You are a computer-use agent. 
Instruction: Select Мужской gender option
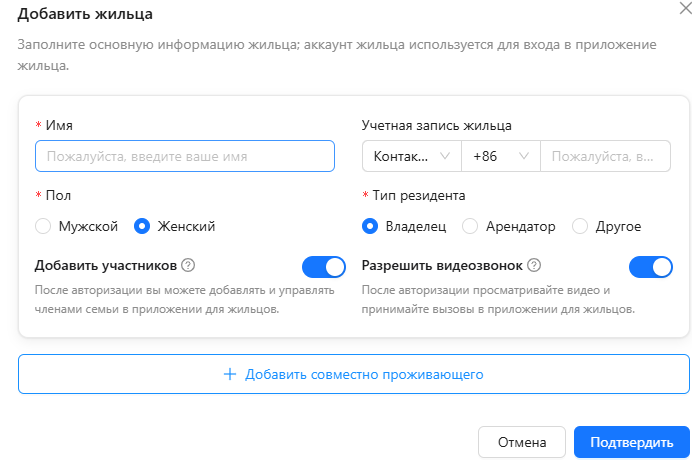pyautogui.click(x=43, y=226)
